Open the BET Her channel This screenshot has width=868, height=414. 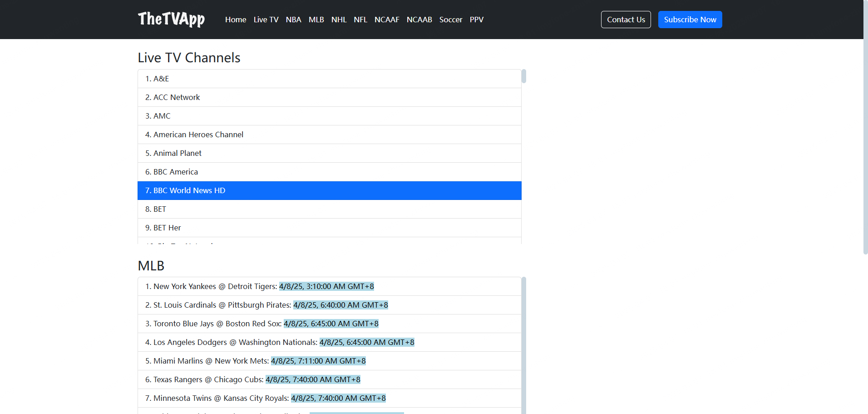click(x=329, y=228)
